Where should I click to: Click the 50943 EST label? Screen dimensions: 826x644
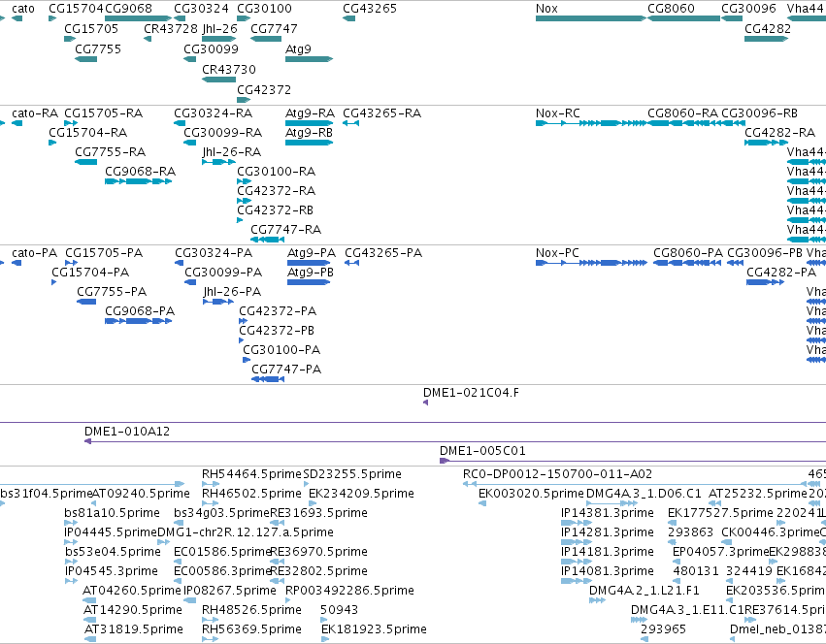tap(340, 610)
